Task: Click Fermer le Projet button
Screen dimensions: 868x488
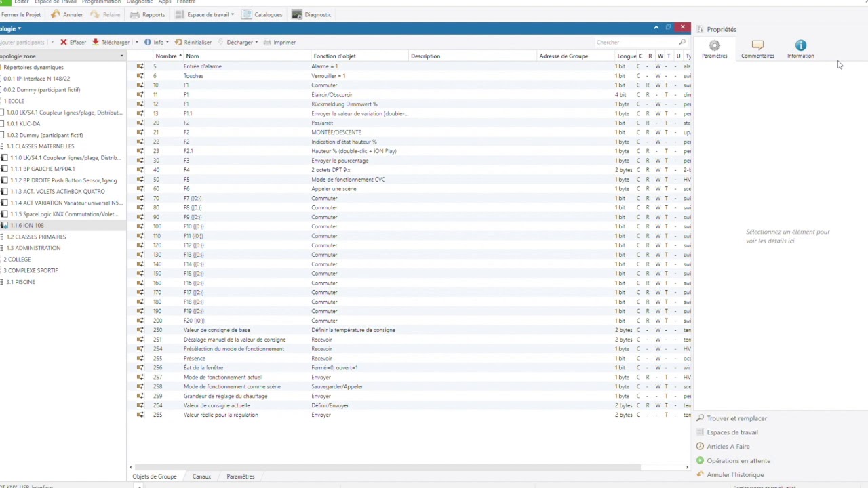Action: [x=21, y=14]
